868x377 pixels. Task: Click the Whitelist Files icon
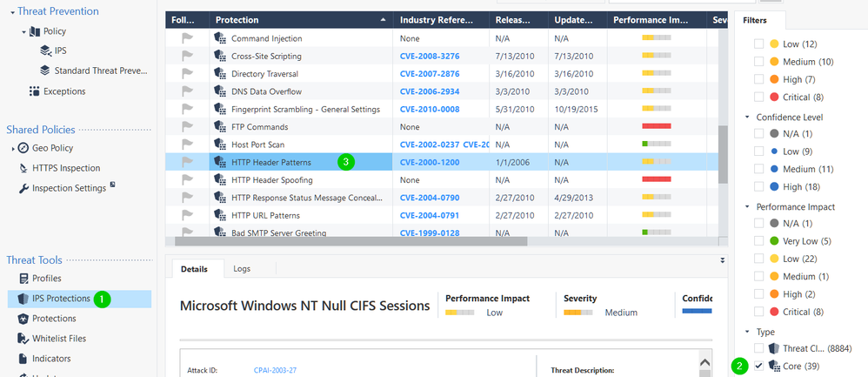coord(23,339)
